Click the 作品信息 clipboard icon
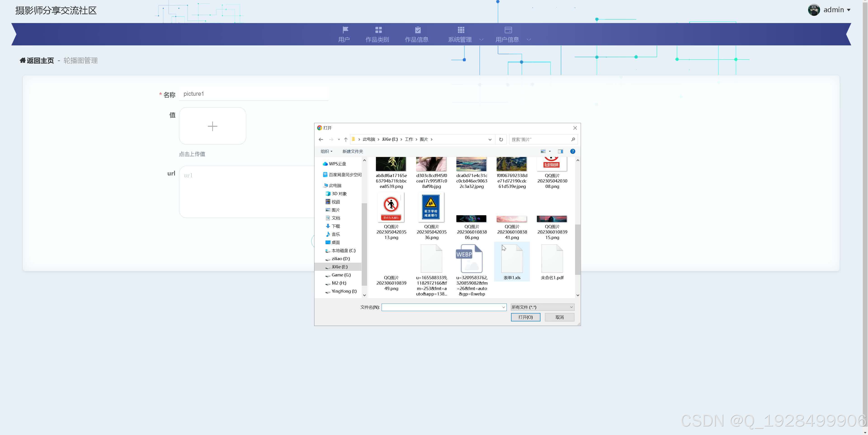Image resolution: width=868 pixels, height=435 pixels. 417,30
